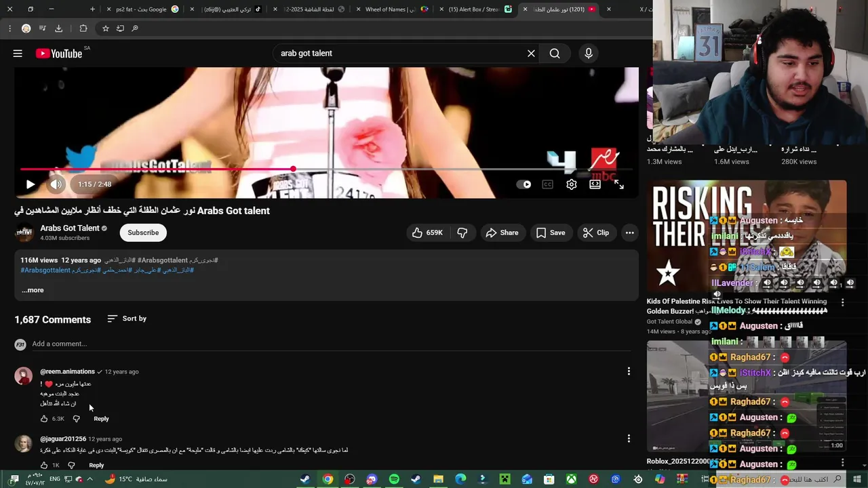The height and width of the screenshot is (488, 868).
Task: Open the Chrome profile avatar
Action: pos(26,28)
